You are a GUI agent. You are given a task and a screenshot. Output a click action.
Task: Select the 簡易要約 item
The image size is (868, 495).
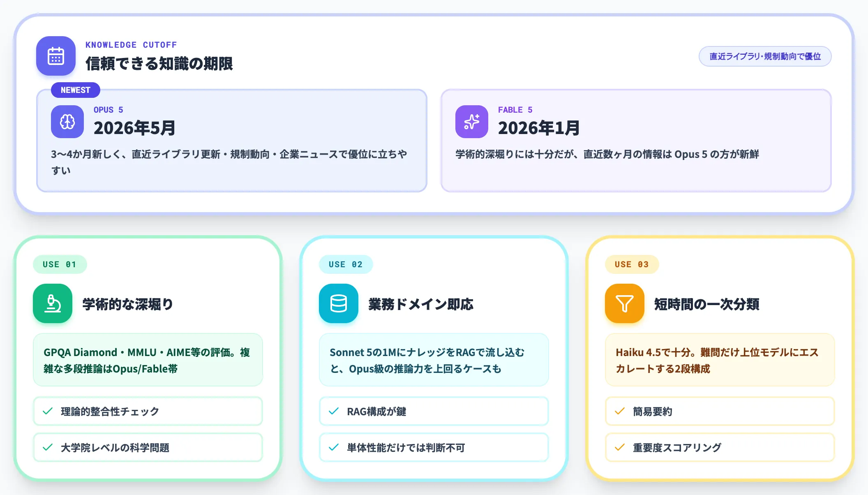[x=720, y=411]
